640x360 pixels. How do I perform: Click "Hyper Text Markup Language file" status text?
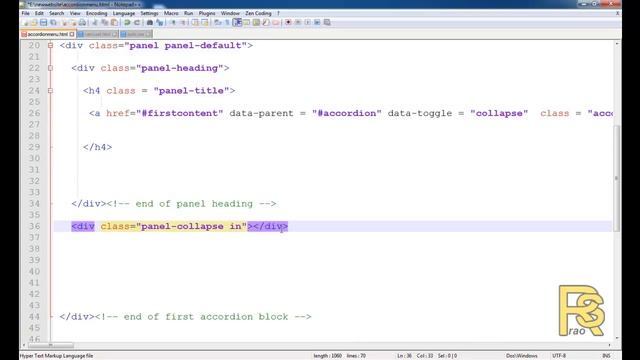(x=56, y=356)
